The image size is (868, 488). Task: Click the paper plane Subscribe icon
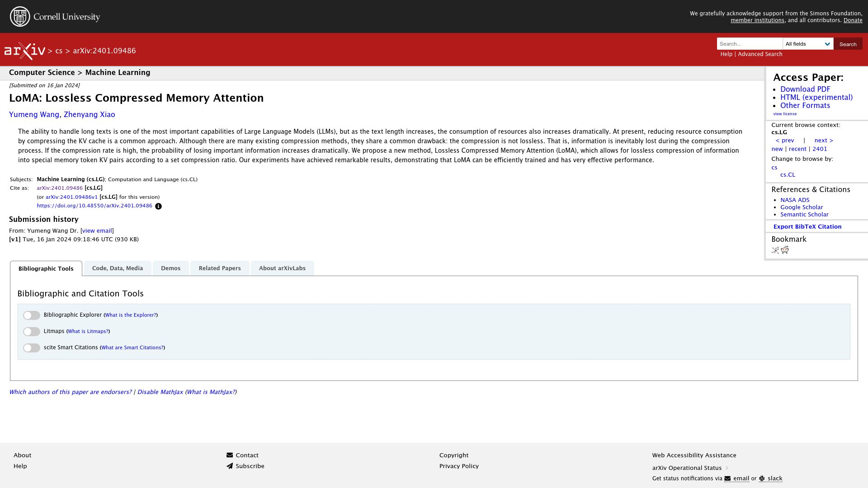(x=230, y=466)
